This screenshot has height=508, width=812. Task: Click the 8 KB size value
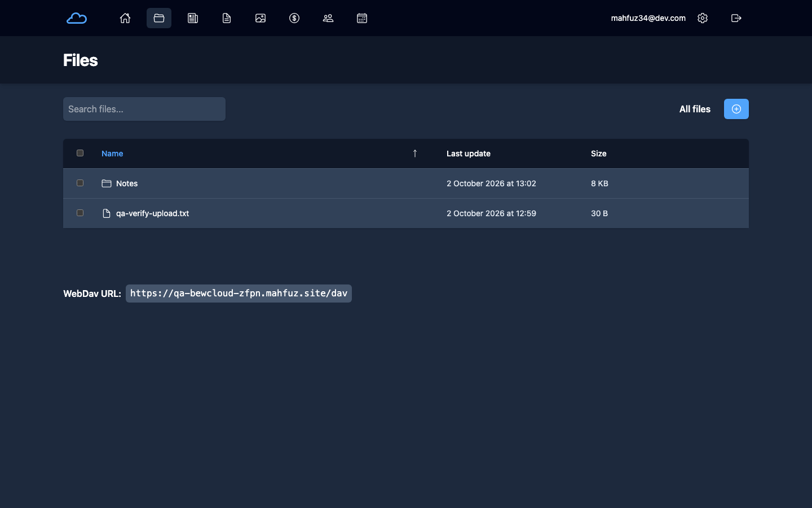tap(599, 183)
